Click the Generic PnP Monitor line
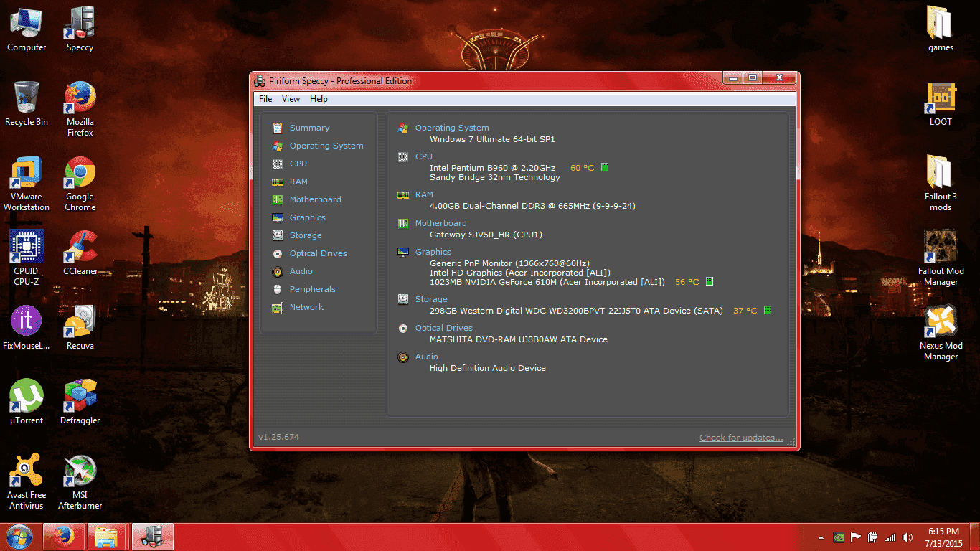 (x=509, y=263)
